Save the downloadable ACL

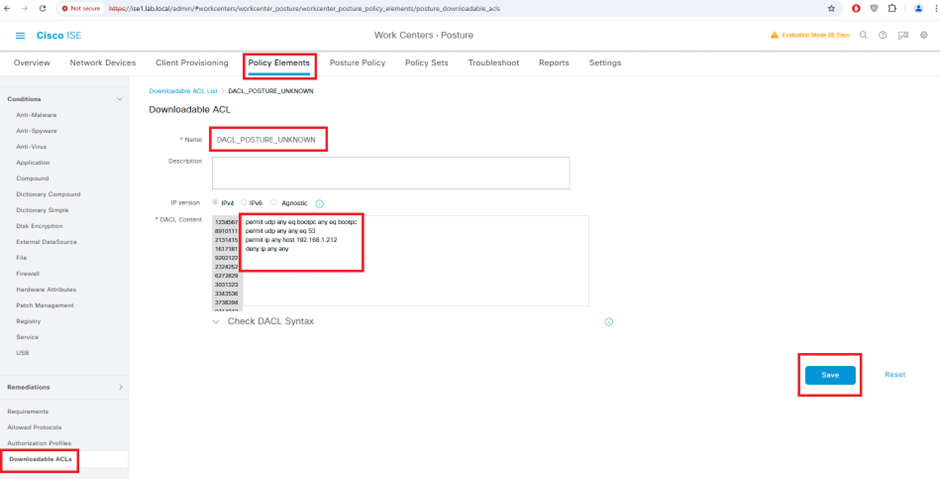tap(830, 375)
